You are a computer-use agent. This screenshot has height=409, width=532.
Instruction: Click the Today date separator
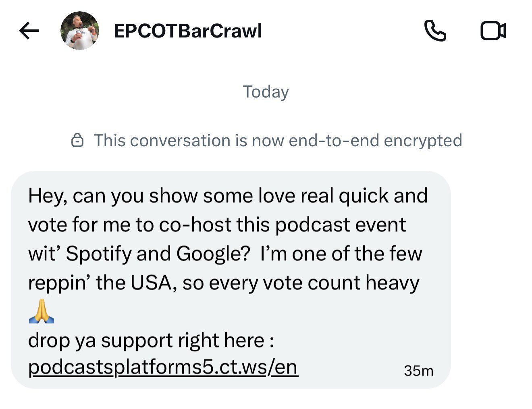point(266,92)
